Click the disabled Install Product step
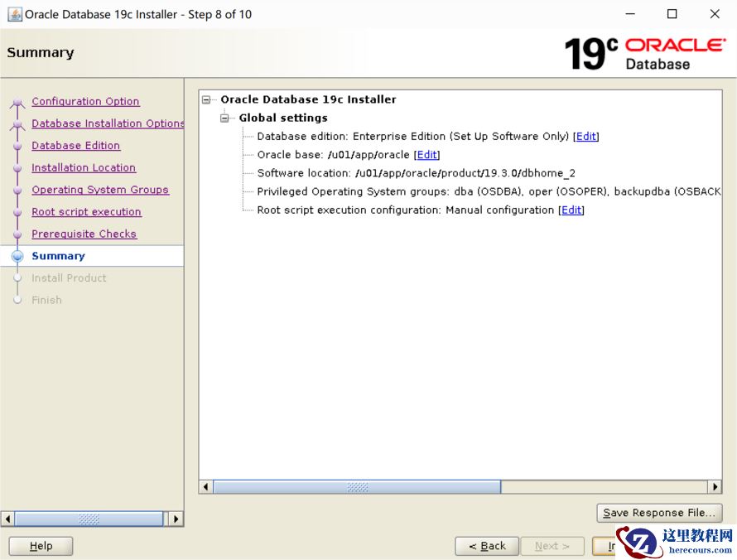Image resolution: width=737 pixels, height=560 pixels. (x=69, y=278)
